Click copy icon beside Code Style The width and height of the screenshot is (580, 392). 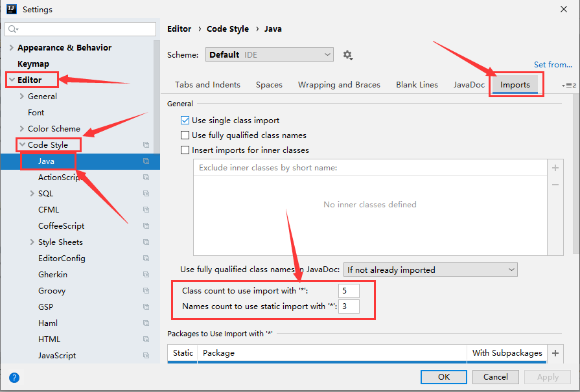[146, 145]
